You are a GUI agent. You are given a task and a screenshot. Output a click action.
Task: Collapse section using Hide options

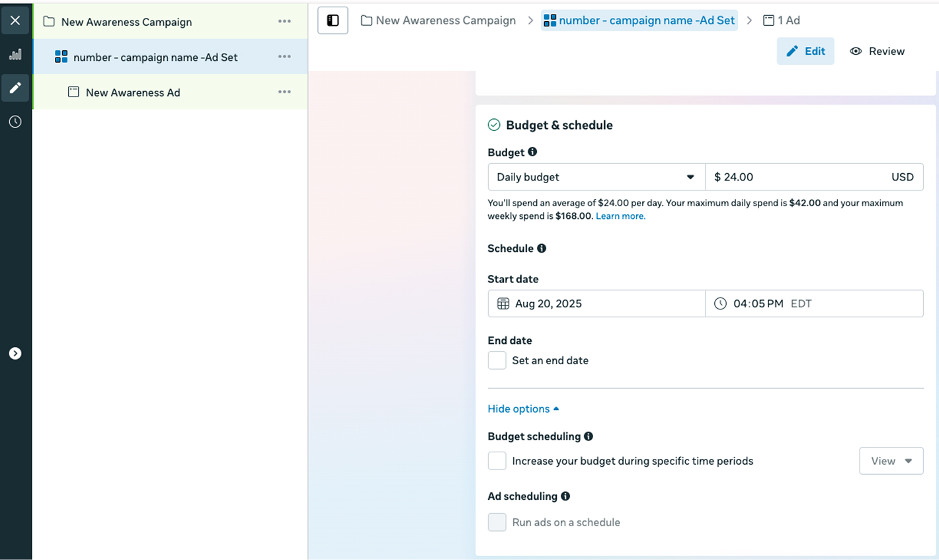523,409
